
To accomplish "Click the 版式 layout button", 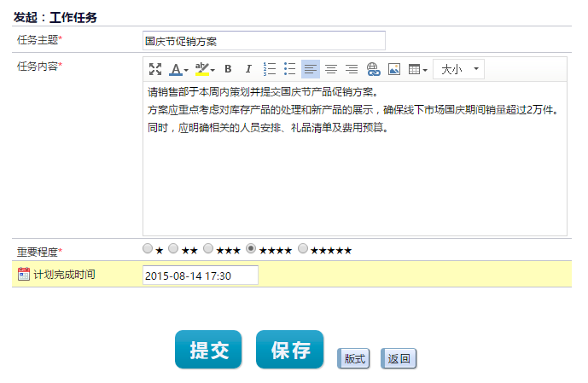I will click(x=353, y=358).
